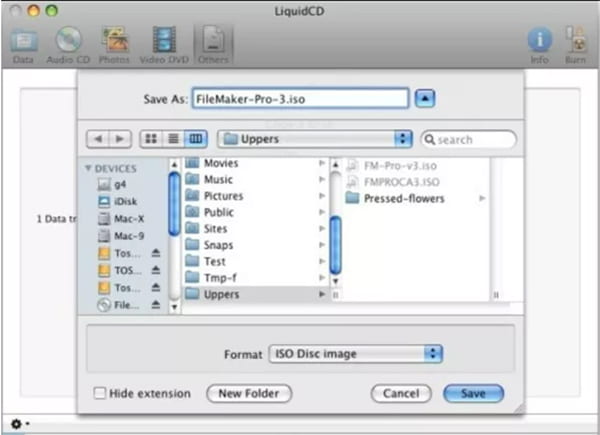Expand Pressed-flowers with its arrow
The height and width of the screenshot is (435, 600).
[x=482, y=198]
